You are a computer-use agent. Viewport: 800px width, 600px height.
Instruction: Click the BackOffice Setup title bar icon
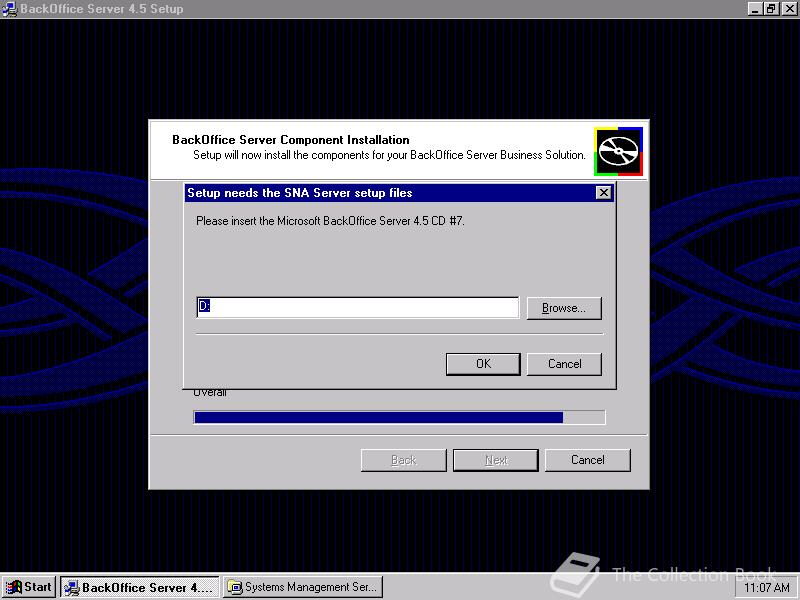pos(9,9)
